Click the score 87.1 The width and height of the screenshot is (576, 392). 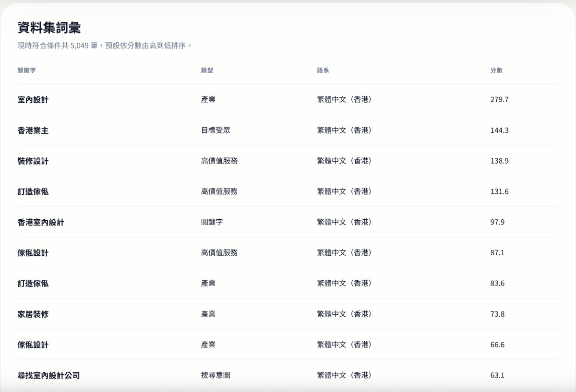[497, 253]
